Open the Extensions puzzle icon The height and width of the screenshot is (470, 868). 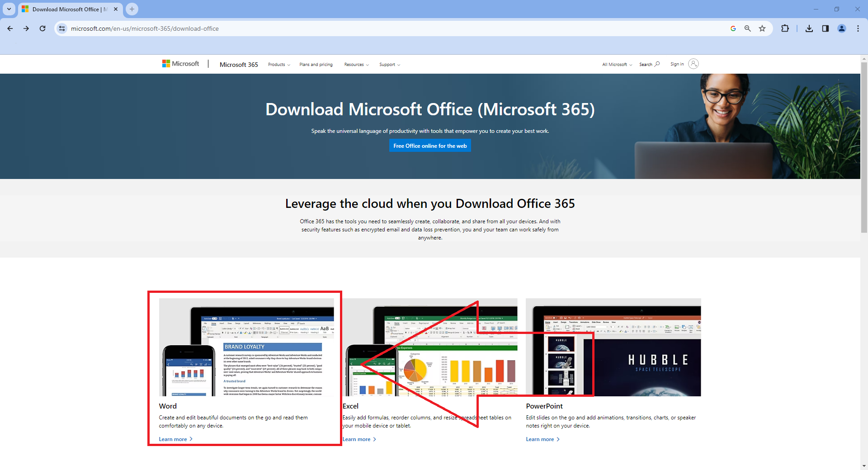[785, 28]
